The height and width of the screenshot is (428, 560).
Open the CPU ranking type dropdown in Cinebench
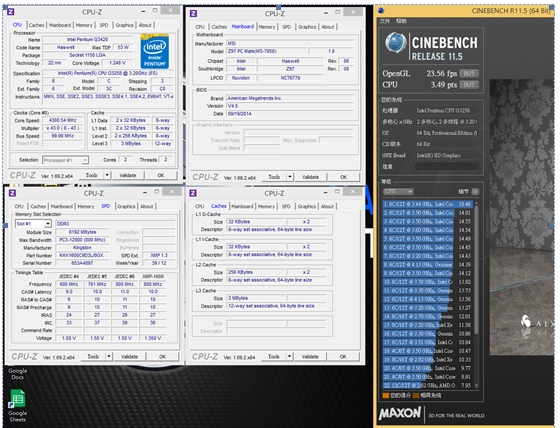[x=398, y=191]
